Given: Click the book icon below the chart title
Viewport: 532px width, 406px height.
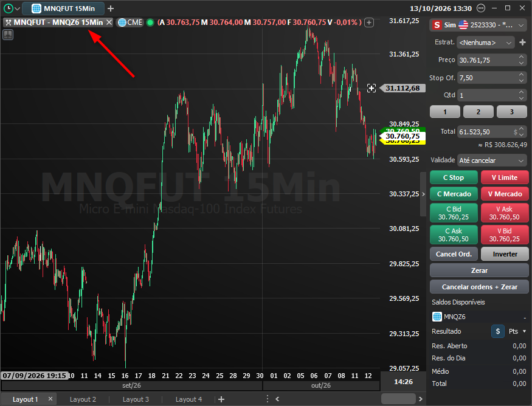Looking at the screenshot, I should (8, 35).
